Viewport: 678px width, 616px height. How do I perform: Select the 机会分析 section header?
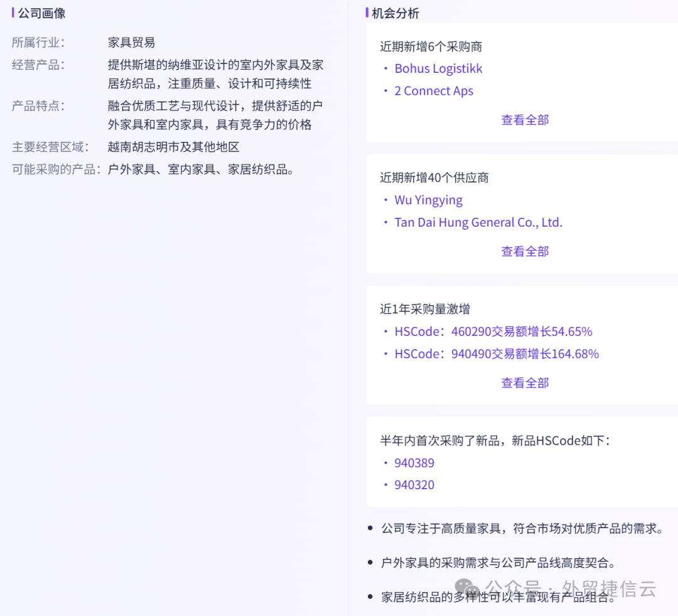[x=395, y=13]
